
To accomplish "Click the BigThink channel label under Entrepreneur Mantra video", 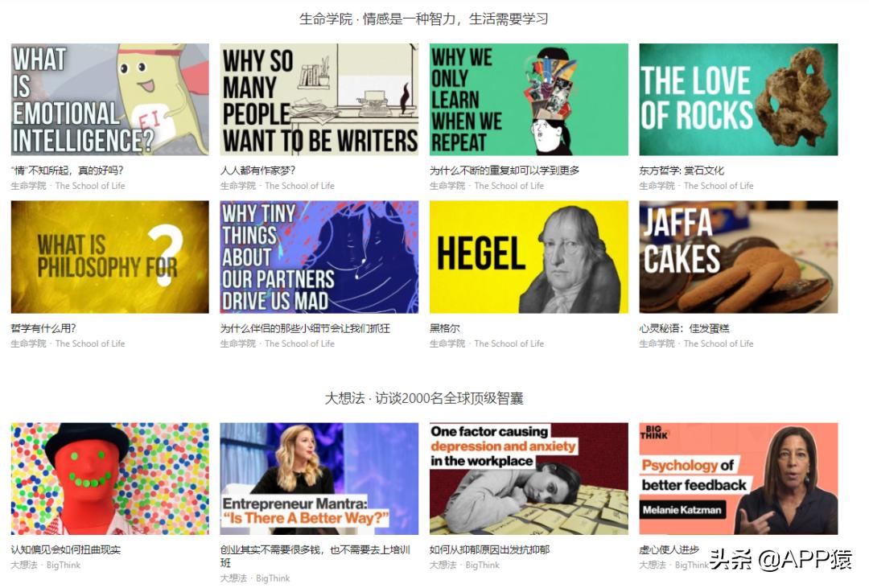I will click(x=273, y=578).
